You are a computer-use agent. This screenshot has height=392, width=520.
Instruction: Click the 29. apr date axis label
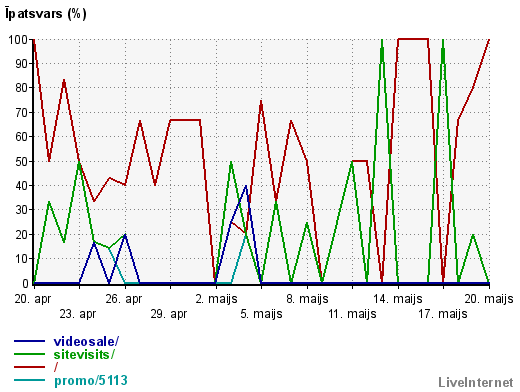pos(169,314)
